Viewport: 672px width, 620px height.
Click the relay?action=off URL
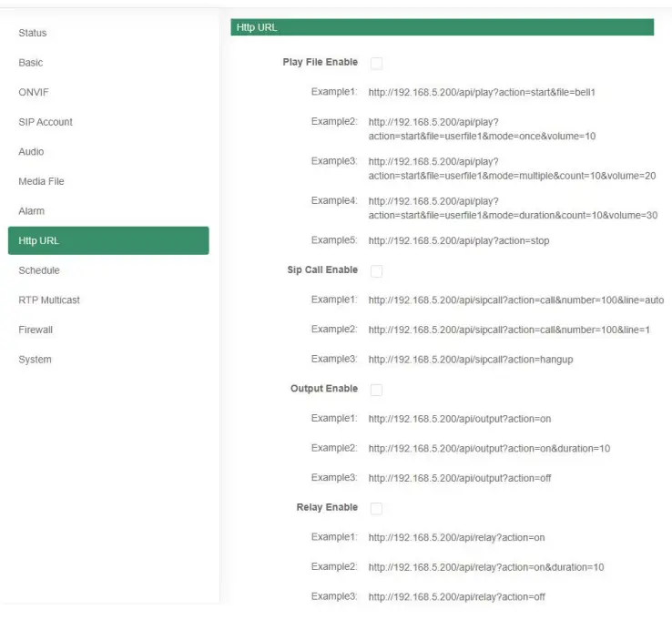[456, 596]
